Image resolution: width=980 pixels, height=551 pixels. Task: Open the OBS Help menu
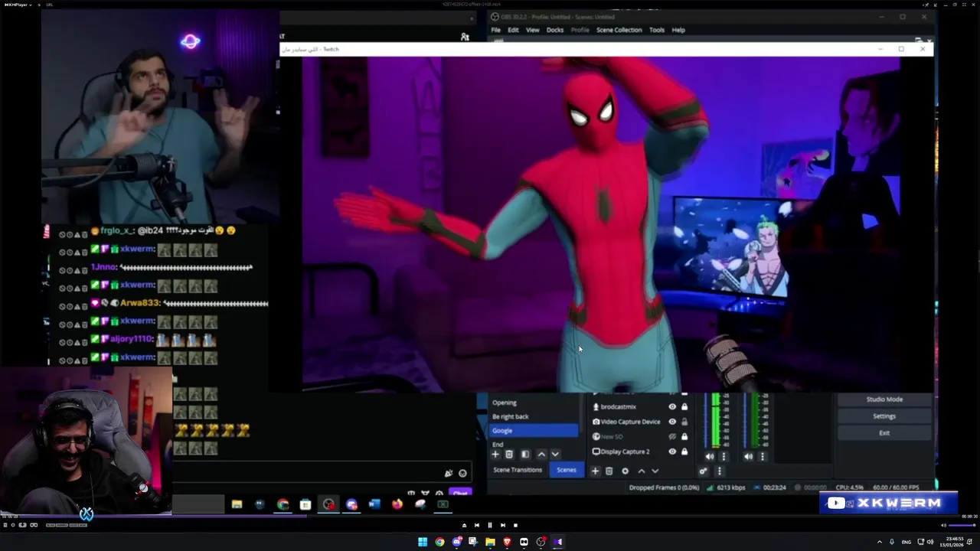click(x=678, y=30)
